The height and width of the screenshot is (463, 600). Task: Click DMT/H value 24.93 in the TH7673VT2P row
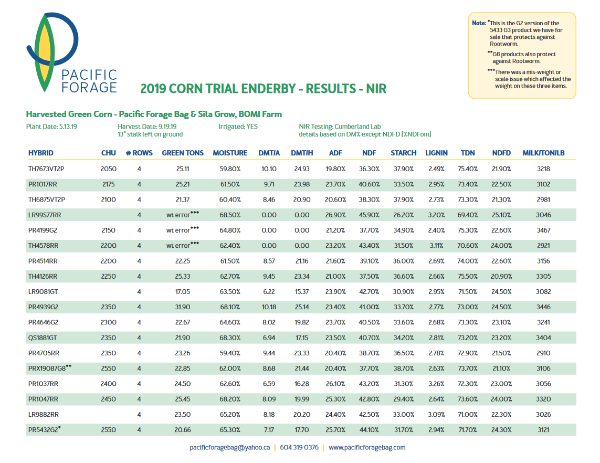[x=302, y=169]
